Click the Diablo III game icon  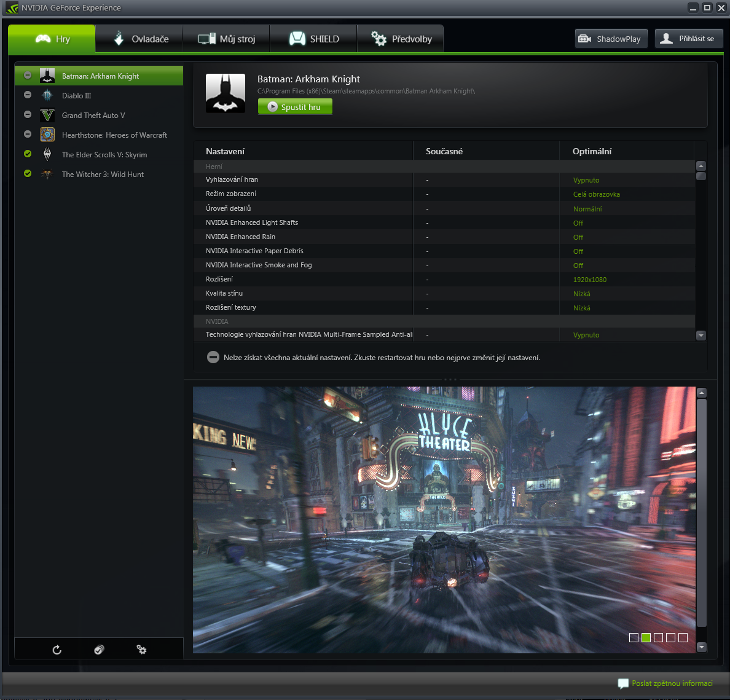(x=47, y=95)
